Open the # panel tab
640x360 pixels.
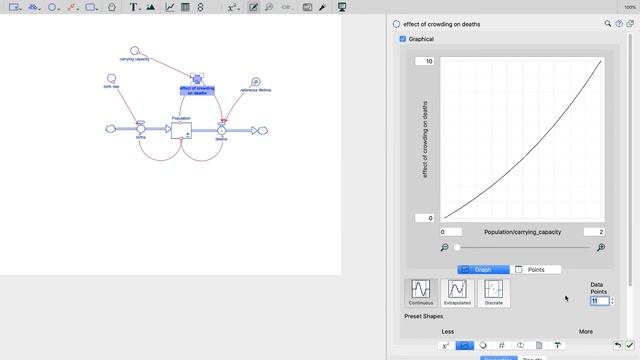(502, 345)
